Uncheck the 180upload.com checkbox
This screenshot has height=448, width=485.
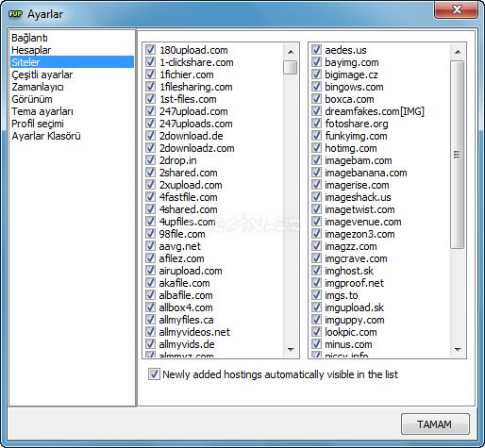pyautogui.click(x=151, y=50)
